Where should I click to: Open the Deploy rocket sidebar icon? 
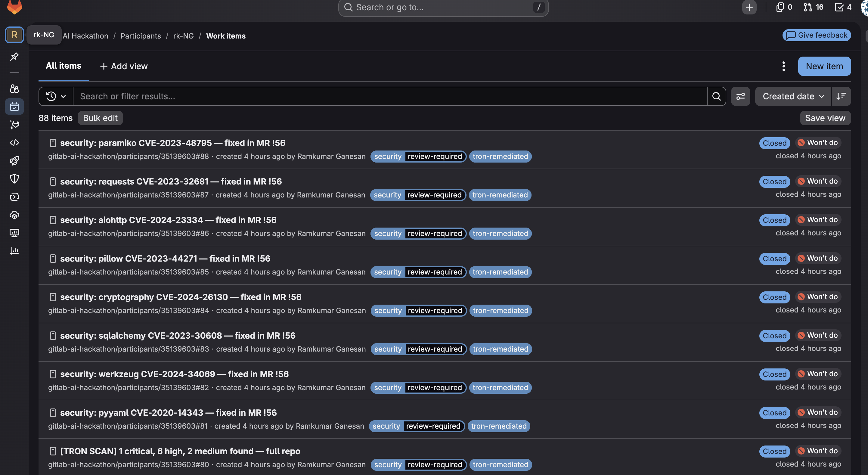click(x=14, y=160)
